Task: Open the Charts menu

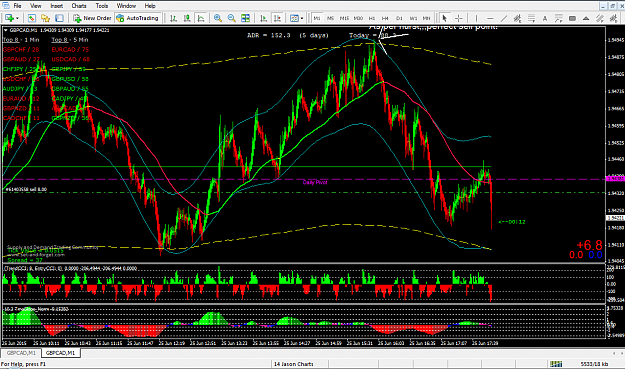Action: [x=79, y=6]
